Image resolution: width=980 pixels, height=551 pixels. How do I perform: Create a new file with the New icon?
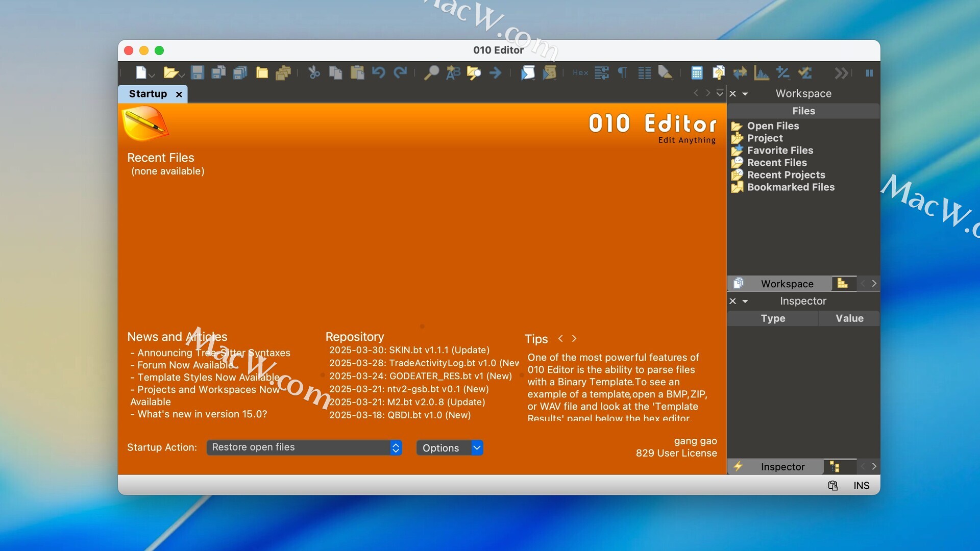tap(141, 73)
